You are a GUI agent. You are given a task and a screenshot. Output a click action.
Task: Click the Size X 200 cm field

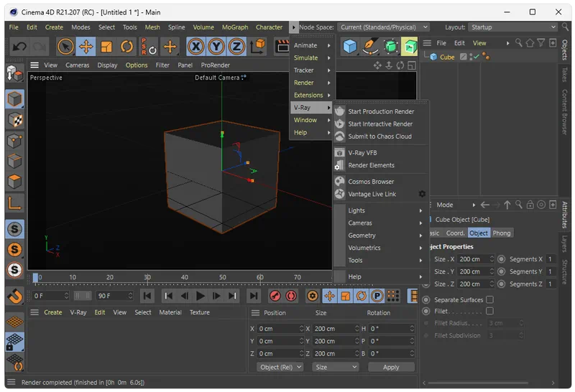coord(477,259)
